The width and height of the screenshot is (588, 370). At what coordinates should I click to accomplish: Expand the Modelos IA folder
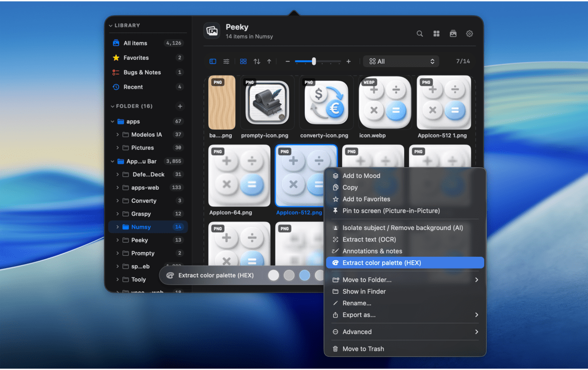(118, 135)
